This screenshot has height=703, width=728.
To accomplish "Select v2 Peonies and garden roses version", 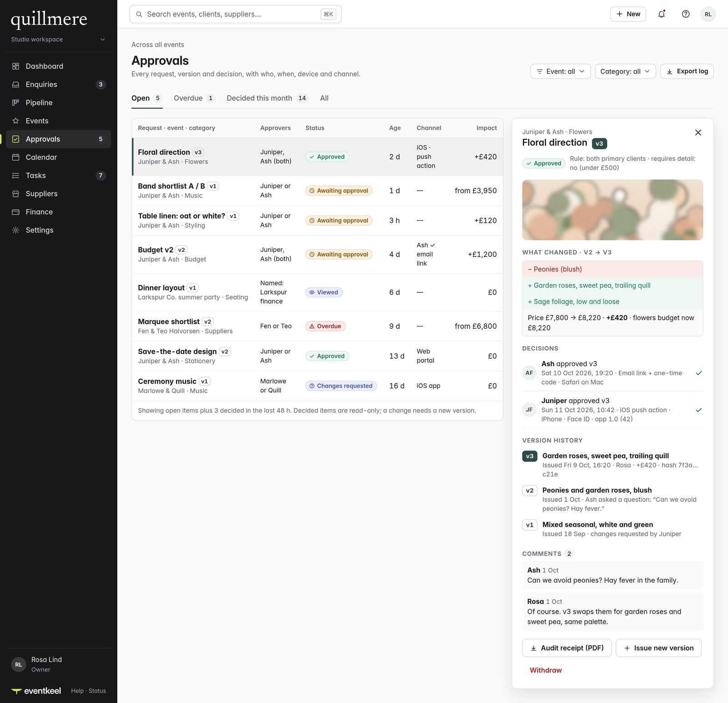I will [612, 499].
